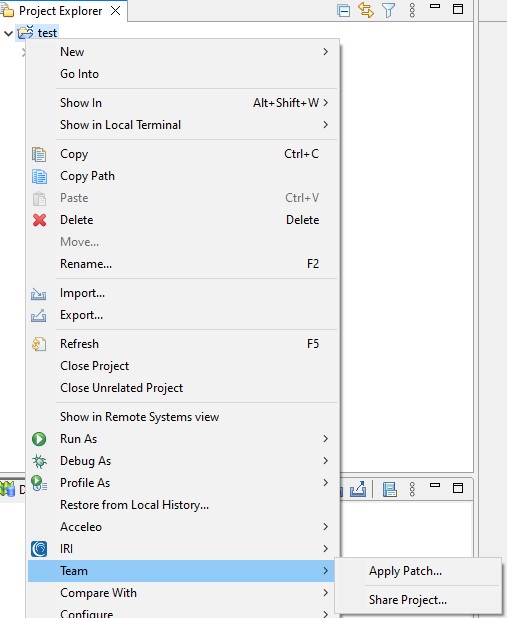Maximize the Project Explorer view

pos(458,9)
